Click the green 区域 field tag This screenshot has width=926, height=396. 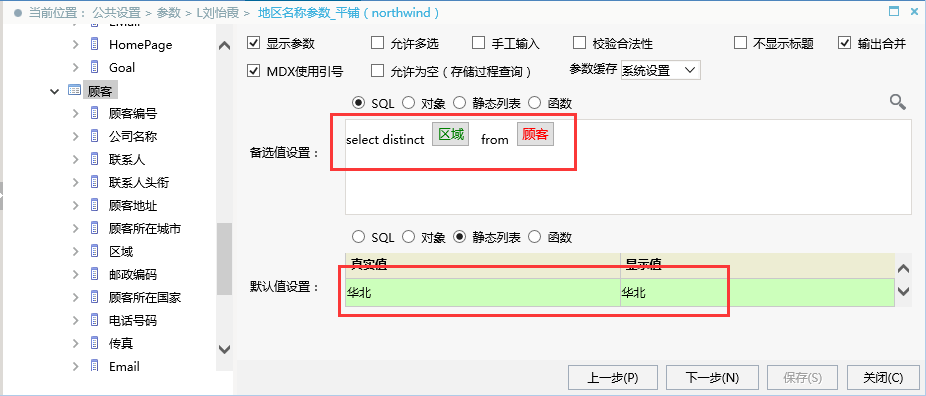[x=451, y=134]
